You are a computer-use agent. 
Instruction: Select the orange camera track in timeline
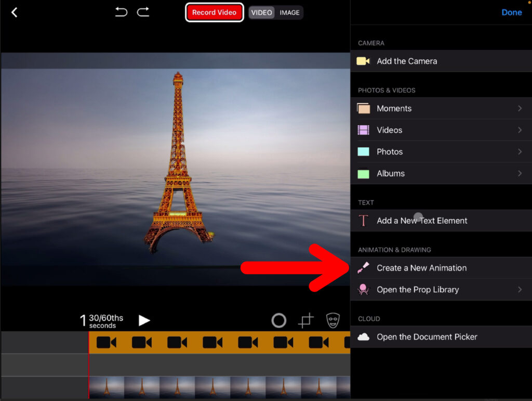click(218, 342)
